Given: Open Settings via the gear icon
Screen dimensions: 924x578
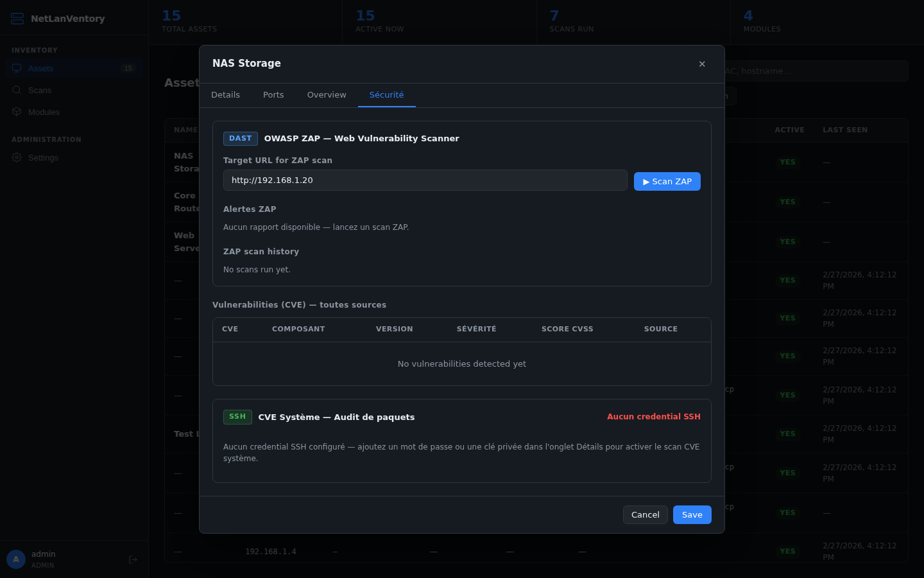Looking at the screenshot, I should click(x=17, y=157).
